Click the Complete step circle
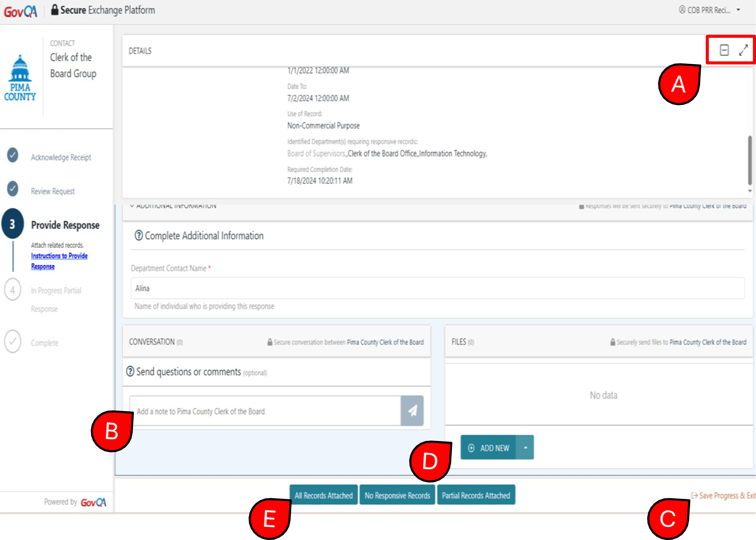 pyautogui.click(x=13, y=341)
